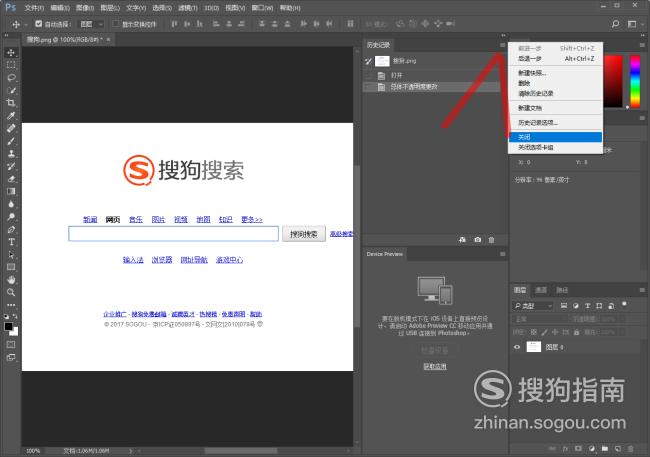This screenshot has width=650, height=457.
Task: Click the 打开 history state
Action: pos(432,75)
